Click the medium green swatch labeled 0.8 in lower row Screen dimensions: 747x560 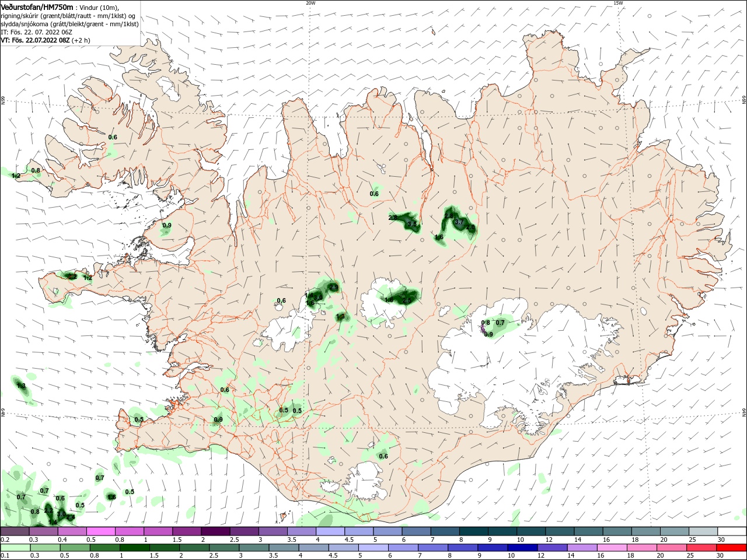point(105,548)
